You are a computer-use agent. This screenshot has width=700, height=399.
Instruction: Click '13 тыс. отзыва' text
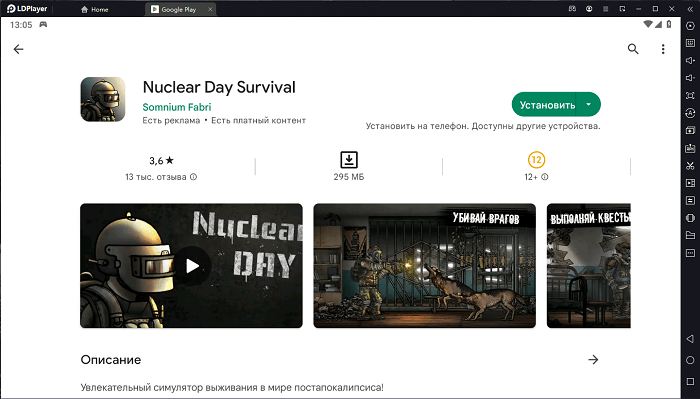[156, 177]
